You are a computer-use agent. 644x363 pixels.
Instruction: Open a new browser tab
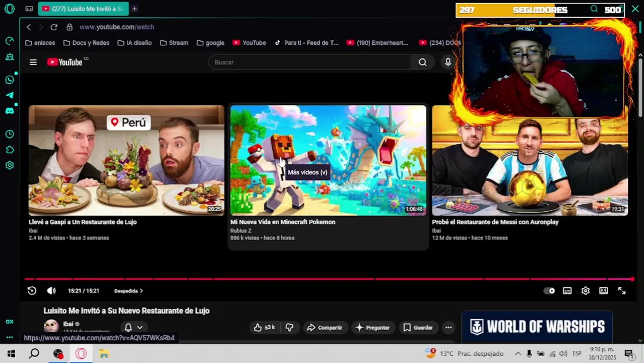click(x=135, y=9)
